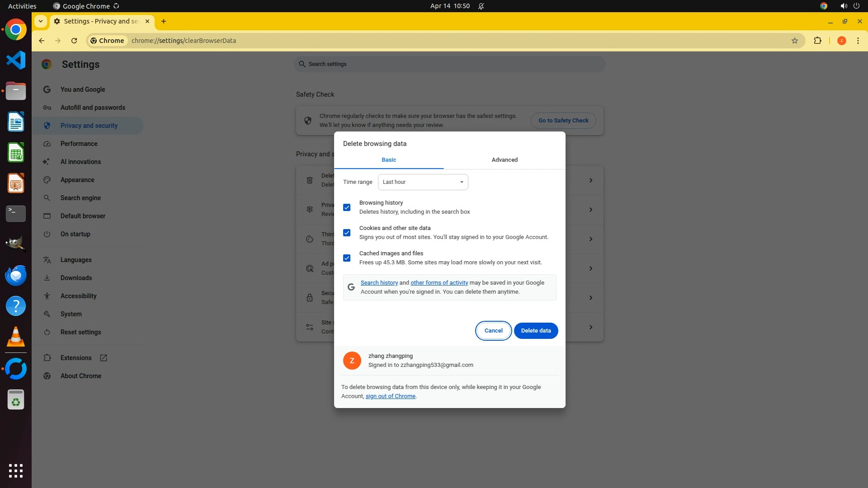868x488 pixels.
Task: Open the Search history link
Action: point(379,283)
